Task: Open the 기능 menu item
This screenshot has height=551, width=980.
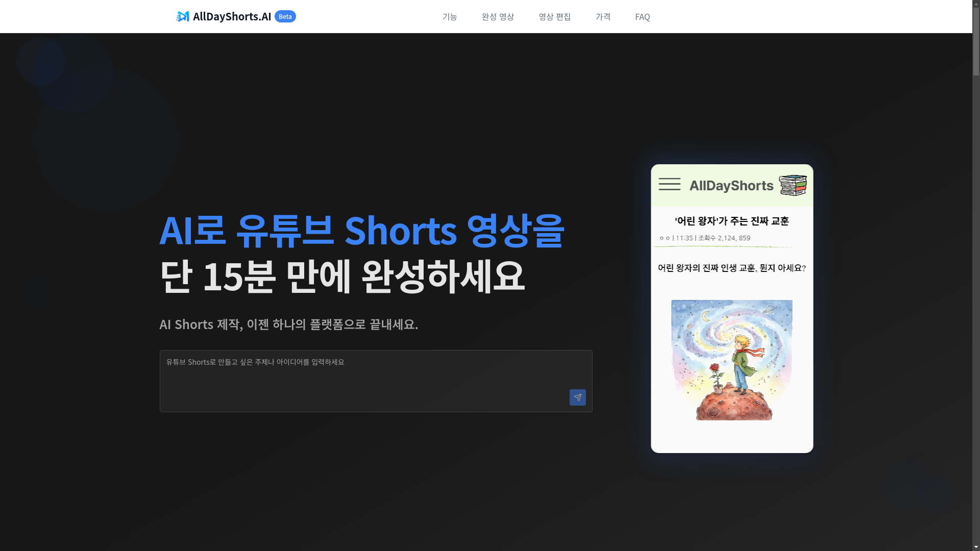Action: [x=449, y=17]
